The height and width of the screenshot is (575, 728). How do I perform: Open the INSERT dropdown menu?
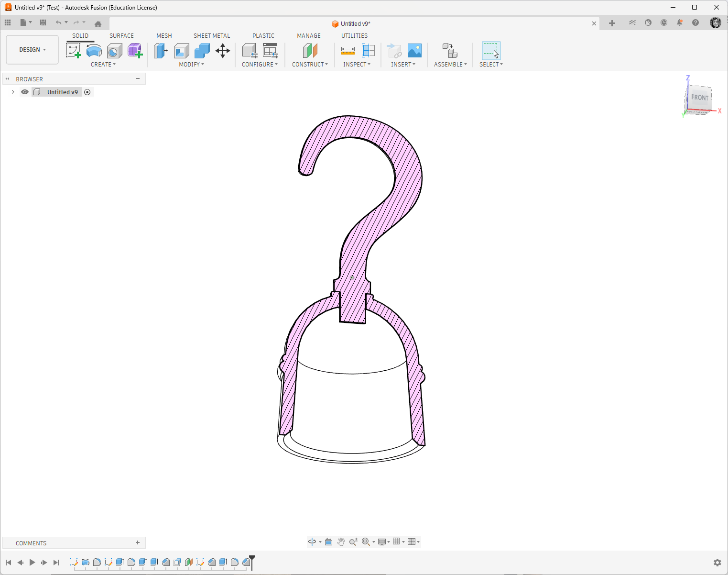pos(403,65)
